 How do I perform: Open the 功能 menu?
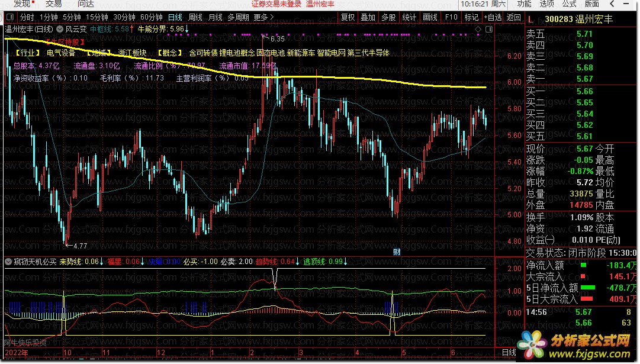pos(524,4)
